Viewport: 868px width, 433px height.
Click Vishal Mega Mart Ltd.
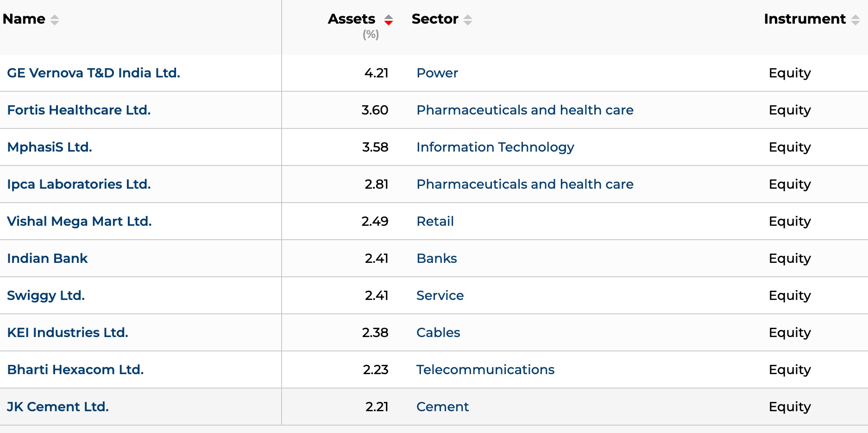tap(79, 221)
